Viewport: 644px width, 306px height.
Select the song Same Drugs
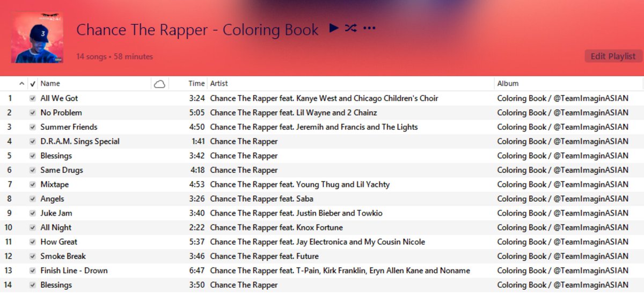click(62, 170)
